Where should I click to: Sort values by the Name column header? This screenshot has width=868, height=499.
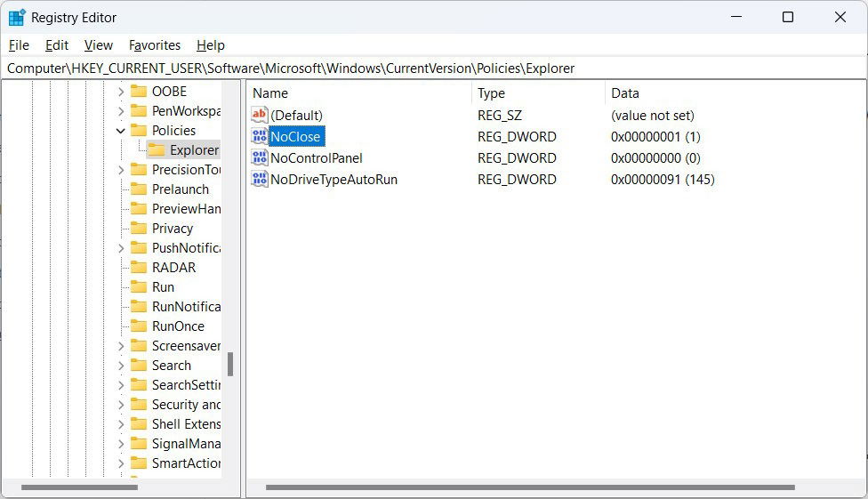[359, 93]
